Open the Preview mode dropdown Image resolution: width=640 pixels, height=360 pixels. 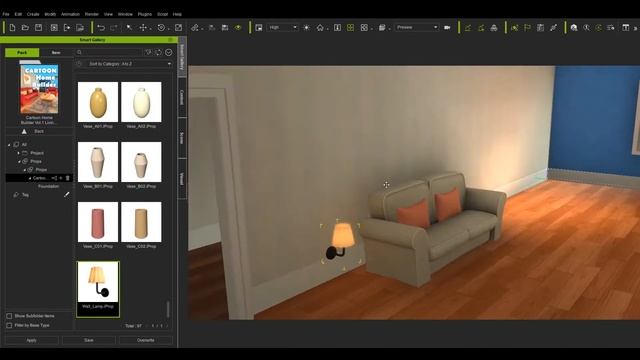tap(416, 27)
